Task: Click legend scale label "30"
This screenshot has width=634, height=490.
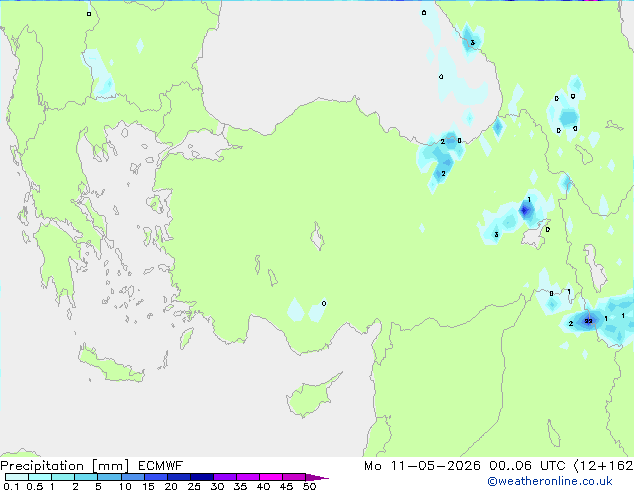Action: tap(217, 486)
